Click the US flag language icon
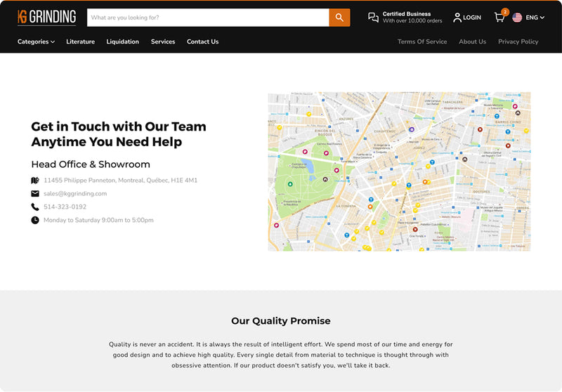 [x=517, y=18]
